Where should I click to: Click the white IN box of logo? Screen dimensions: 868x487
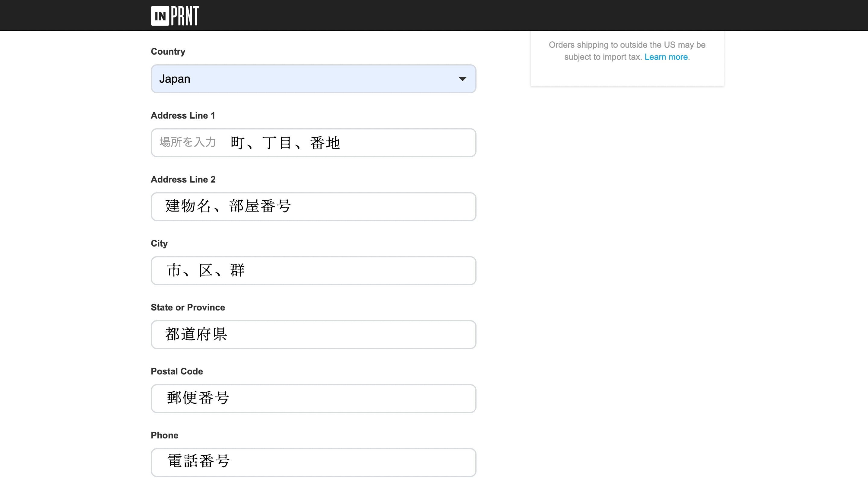(x=160, y=16)
